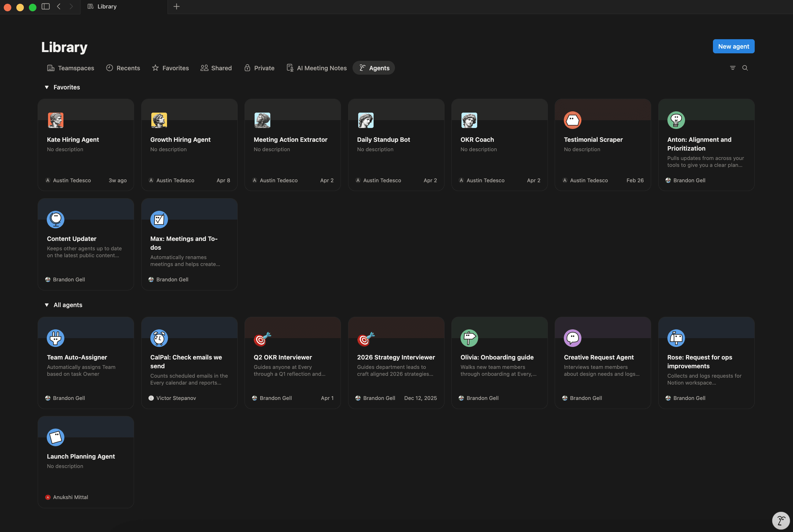Click author Anukshi Mittal on Launch Planning card
The width and height of the screenshot is (793, 532).
[x=70, y=497]
